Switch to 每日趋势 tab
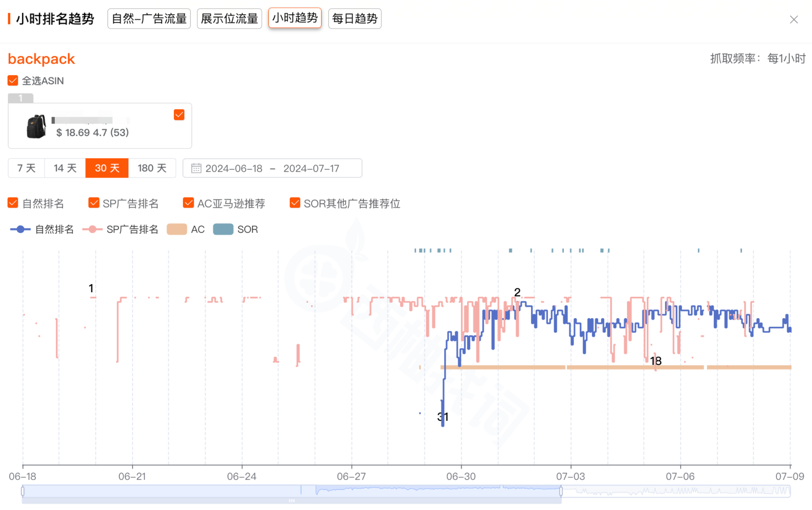The height and width of the screenshot is (510, 812). [x=354, y=19]
